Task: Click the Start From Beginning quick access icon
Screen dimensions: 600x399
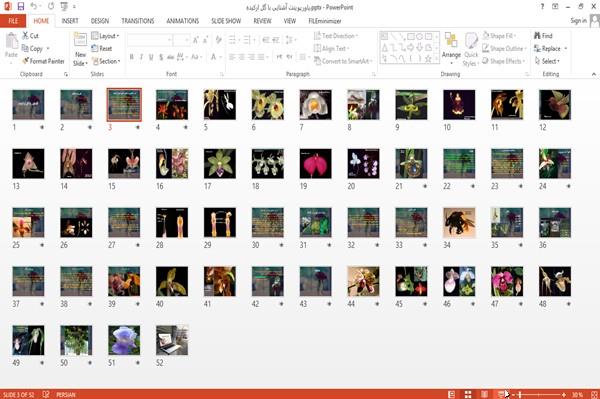Action: click(x=64, y=6)
